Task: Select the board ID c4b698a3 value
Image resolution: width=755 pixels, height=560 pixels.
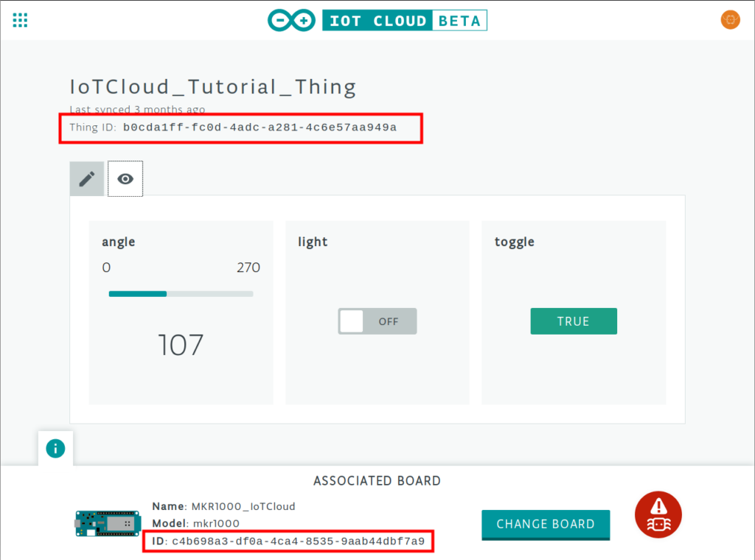Action: [299, 542]
